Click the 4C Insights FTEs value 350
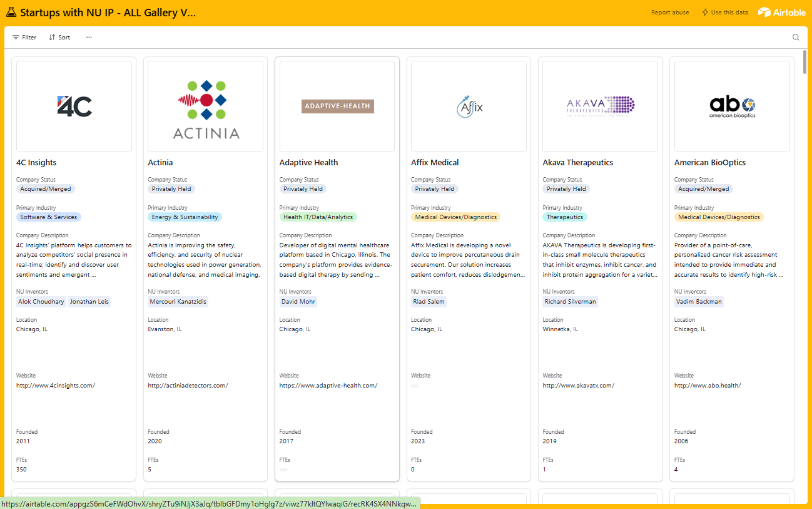This screenshot has height=509, width=812. click(x=21, y=470)
